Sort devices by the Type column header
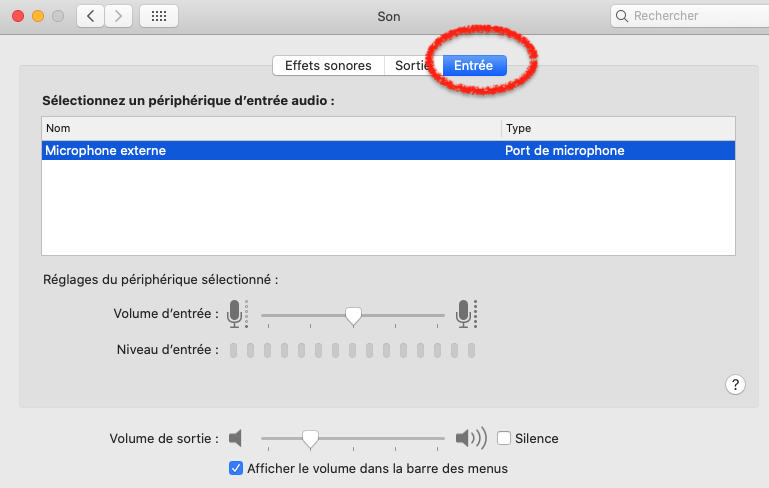 (617, 128)
